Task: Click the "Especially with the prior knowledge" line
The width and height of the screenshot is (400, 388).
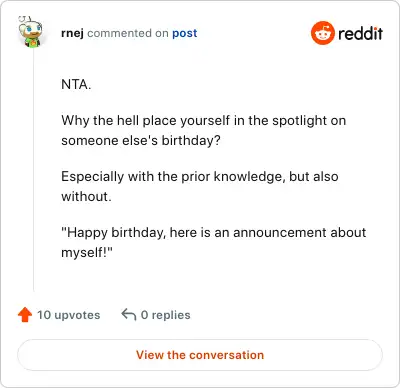Action: tap(200, 177)
